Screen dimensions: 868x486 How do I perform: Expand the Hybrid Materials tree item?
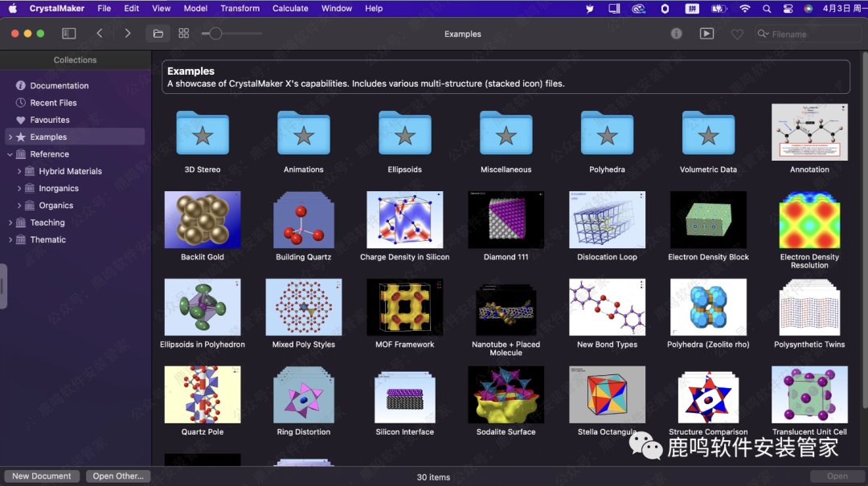(19, 171)
